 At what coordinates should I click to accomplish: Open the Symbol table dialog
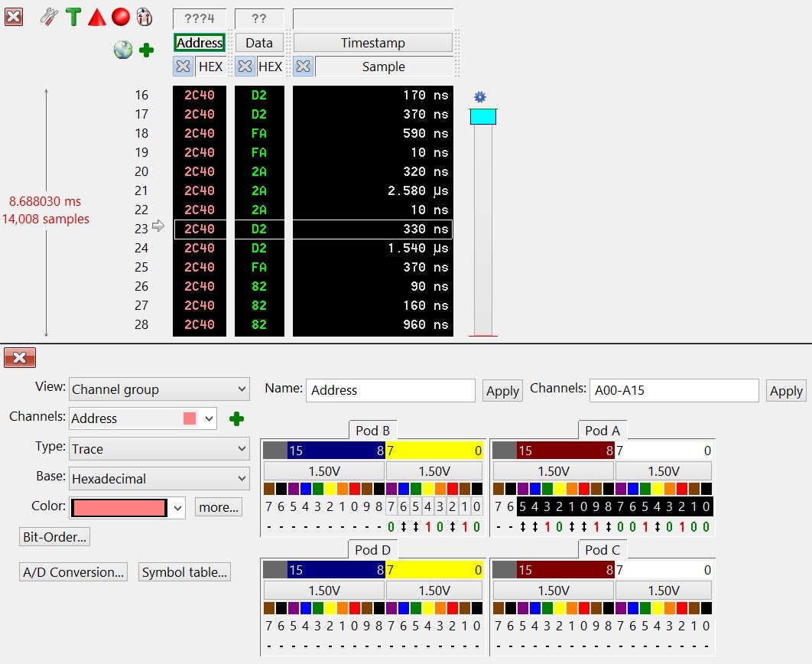(x=185, y=572)
